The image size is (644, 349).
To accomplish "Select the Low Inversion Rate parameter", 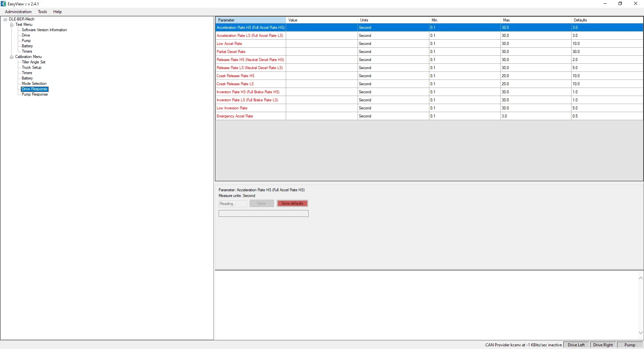I will click(x=429, y=108).
